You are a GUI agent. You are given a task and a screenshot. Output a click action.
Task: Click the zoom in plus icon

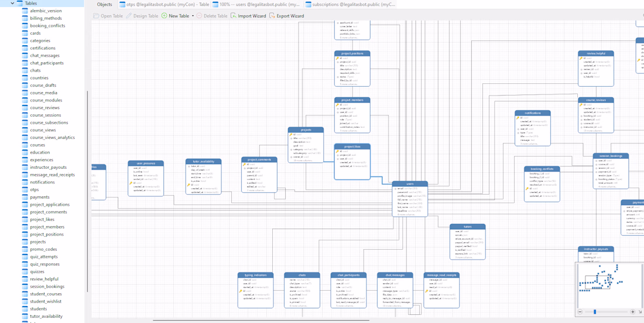coord(633,312)
